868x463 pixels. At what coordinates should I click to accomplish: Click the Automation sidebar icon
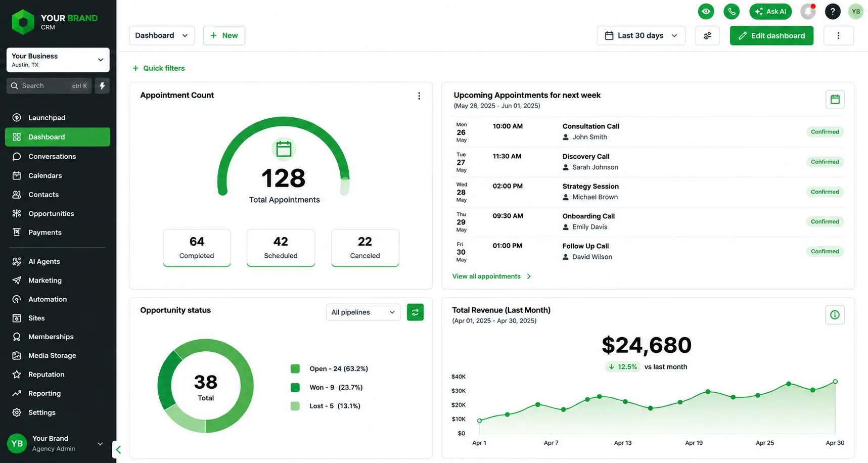[17, 299]
